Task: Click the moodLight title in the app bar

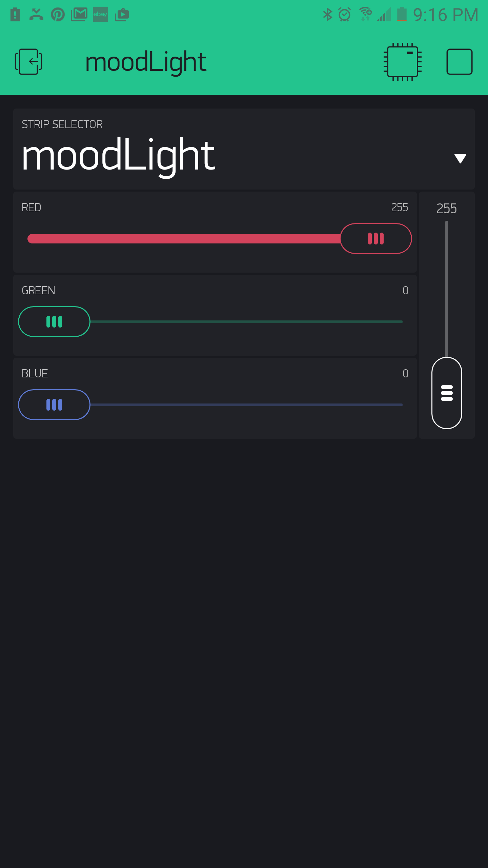Action: pyautogui.click(x=146, y=61)
